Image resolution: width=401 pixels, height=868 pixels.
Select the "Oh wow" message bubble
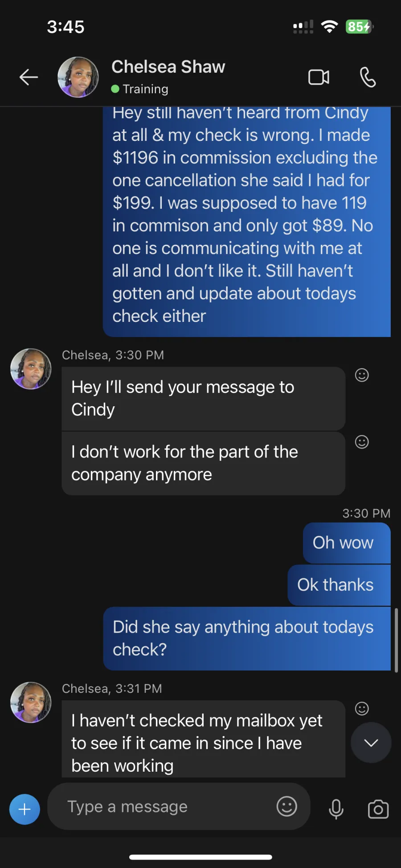pyautogui.click(x=347, y=543)
